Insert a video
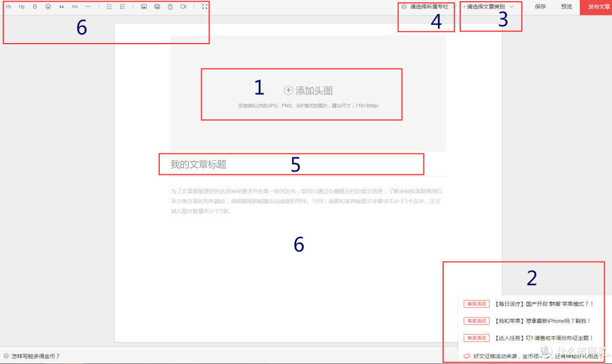612x364 pixels. pos(184,7)
